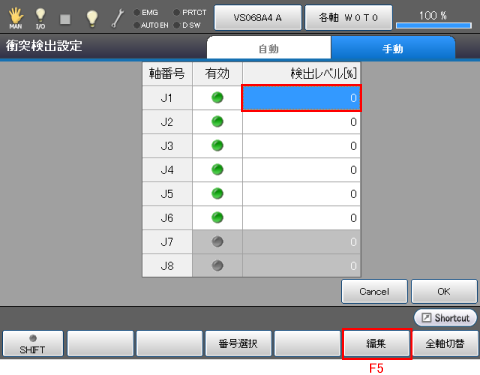Toggle the J3 enable indicator
Viewport: 480px width, 375px height.
217,146
